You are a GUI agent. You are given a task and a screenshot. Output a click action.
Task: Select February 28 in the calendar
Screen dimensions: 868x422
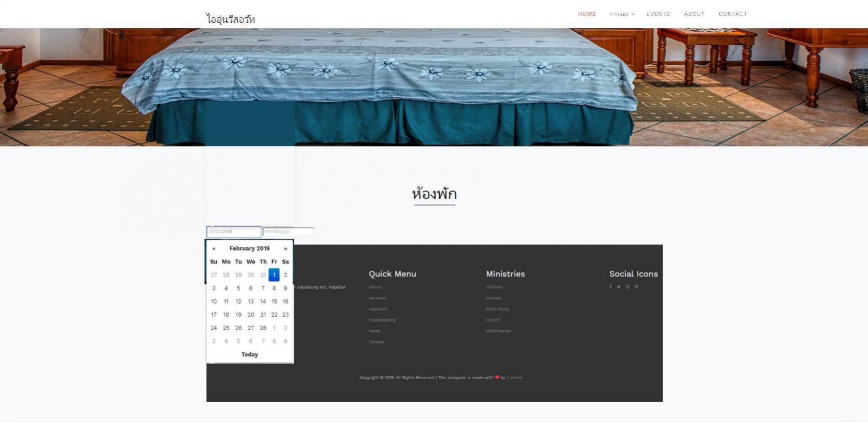click(263, 328)
